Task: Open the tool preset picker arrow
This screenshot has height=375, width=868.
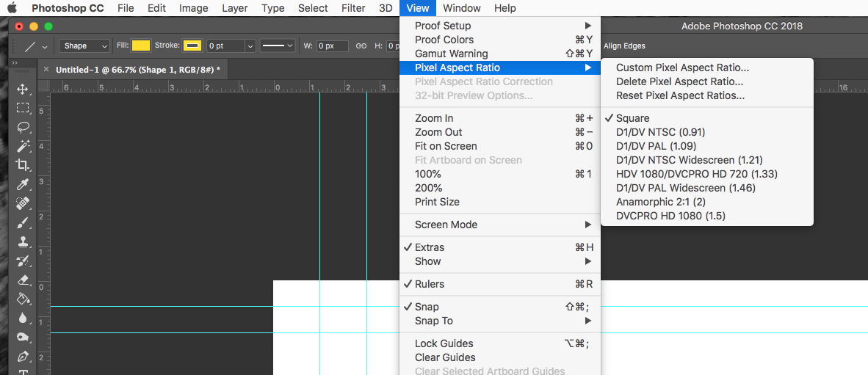Action: 45,46
